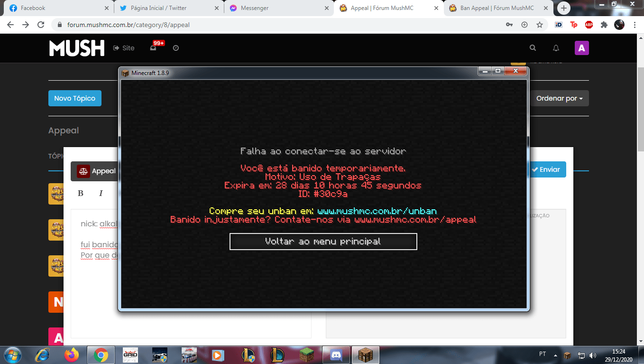Screen dimensions: 644x364
Task: Launch Internet Explorer from taskbar
Action: point(43,355)
